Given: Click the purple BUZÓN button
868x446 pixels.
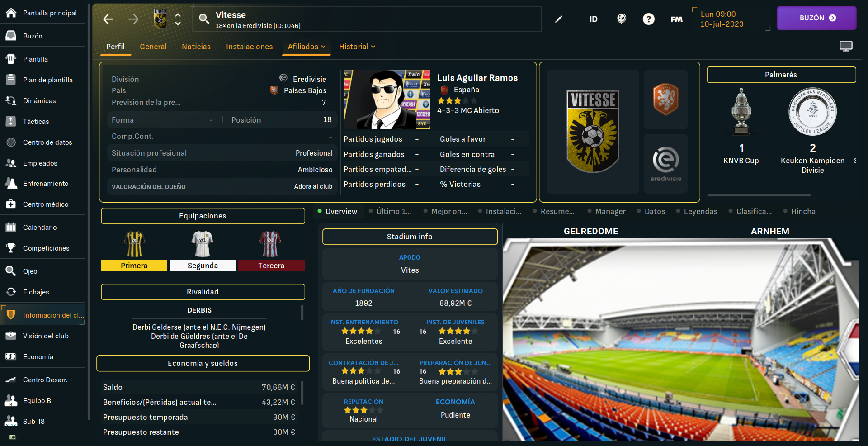Looking at the screenshot, I should pyautogui.click(x=816, y=18).
